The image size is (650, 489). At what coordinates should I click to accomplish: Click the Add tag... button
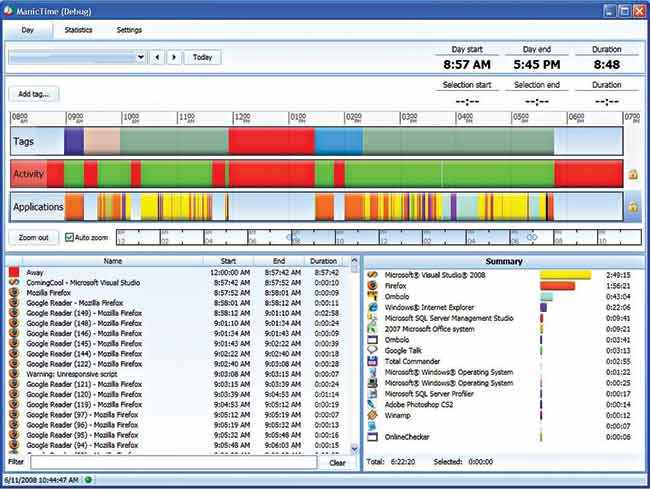[34, 94]
